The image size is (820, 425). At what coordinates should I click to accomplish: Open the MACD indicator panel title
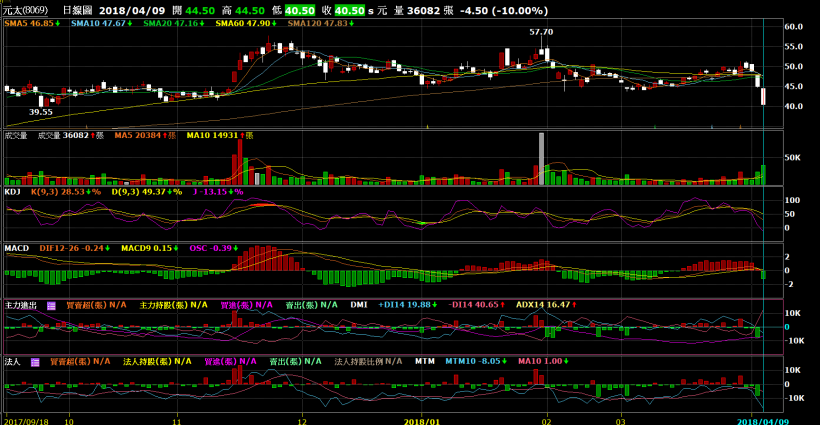coord(17,247)
